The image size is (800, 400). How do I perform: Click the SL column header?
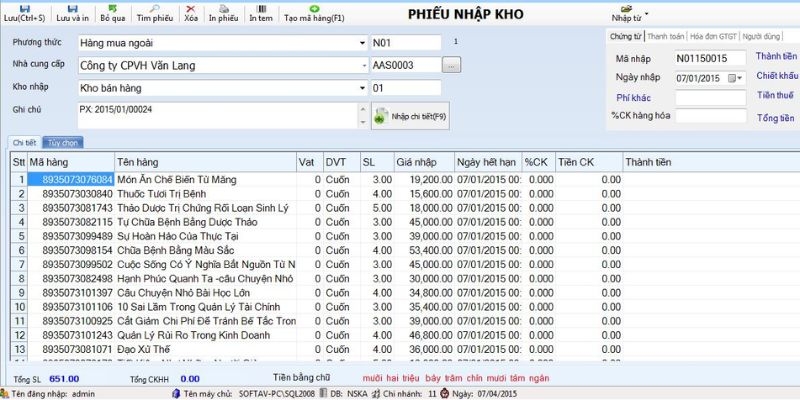pos(377,162)
